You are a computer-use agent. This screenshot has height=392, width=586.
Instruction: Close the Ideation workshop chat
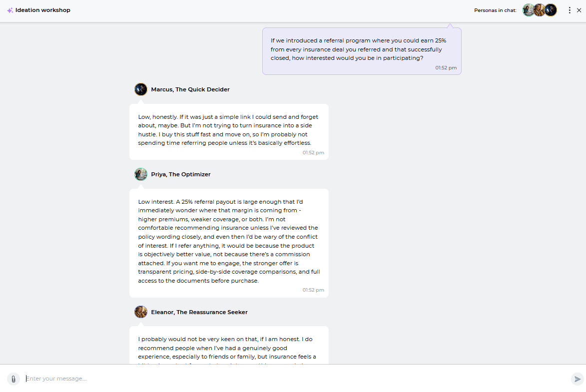click(579, 10)
